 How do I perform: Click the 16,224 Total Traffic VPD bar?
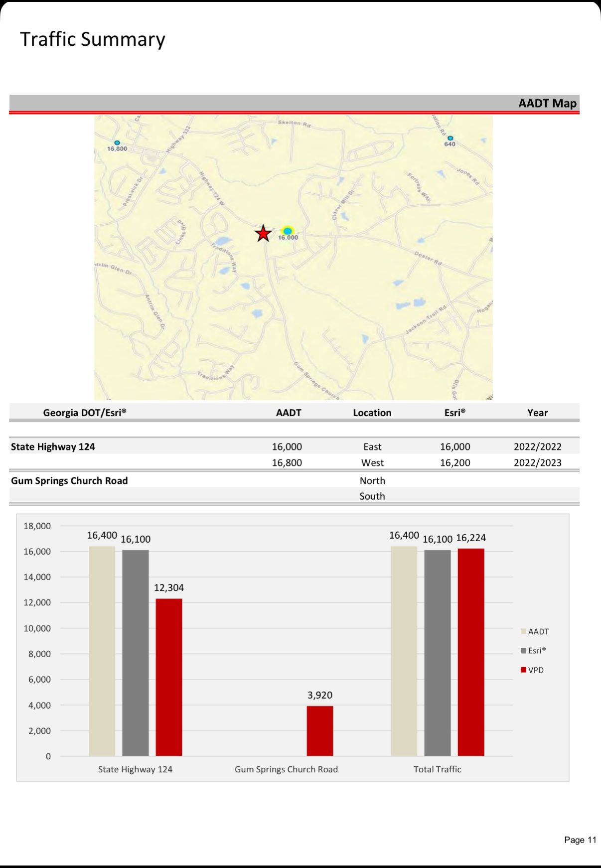click(471, 652)
